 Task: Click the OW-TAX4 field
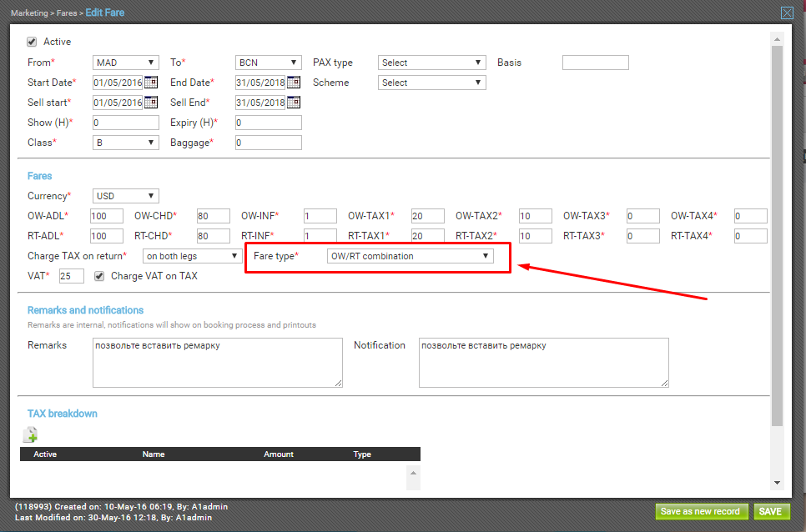750,216
